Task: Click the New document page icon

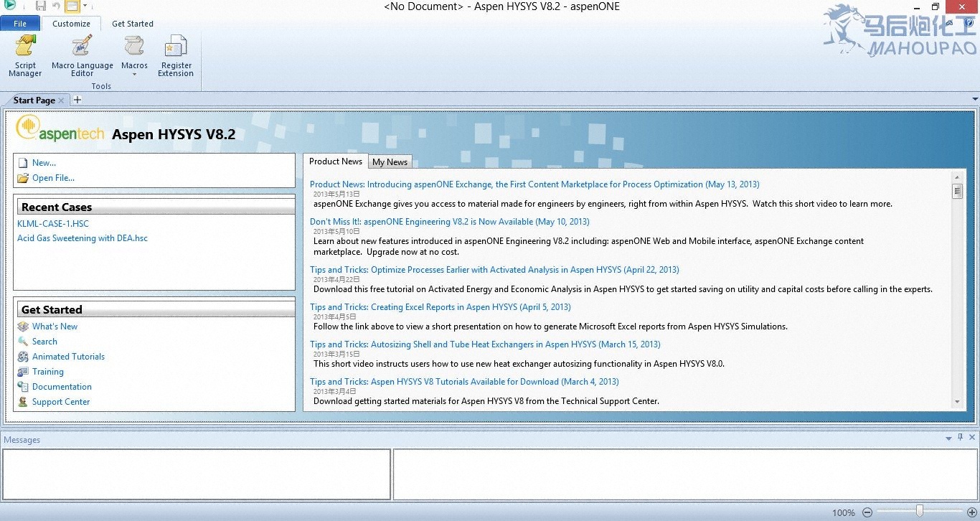Action: tap(23, 163)
